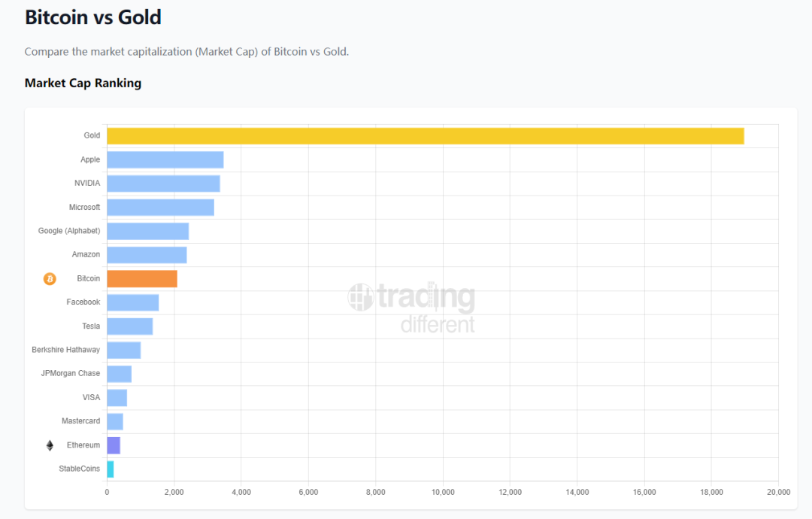This screenshot has height=519, width=812.
Task: Click the Apple market cap bar
Action: [x=165, y=159]
